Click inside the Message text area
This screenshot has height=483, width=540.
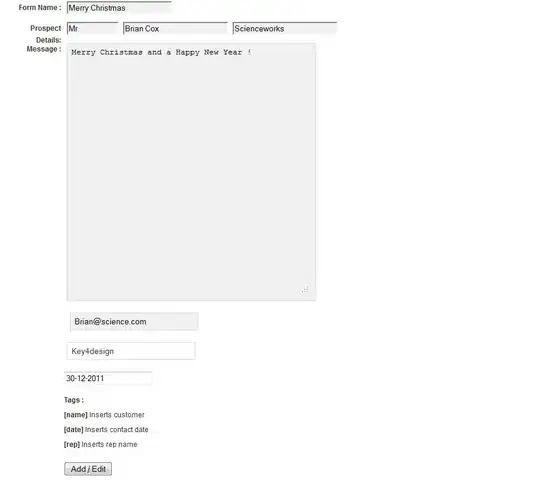(191, 172)
